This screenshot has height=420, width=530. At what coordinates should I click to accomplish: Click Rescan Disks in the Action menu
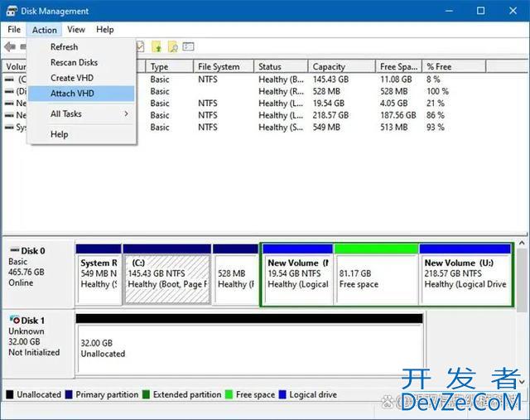pos(74,62)
